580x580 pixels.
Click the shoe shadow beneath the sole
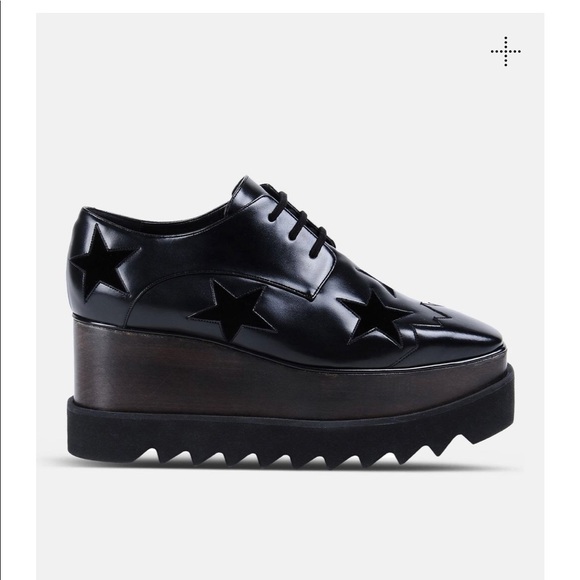point(289,465)
